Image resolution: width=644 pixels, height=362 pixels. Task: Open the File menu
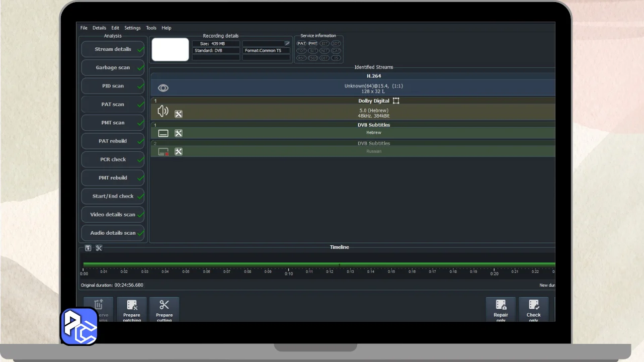point(84,28)
